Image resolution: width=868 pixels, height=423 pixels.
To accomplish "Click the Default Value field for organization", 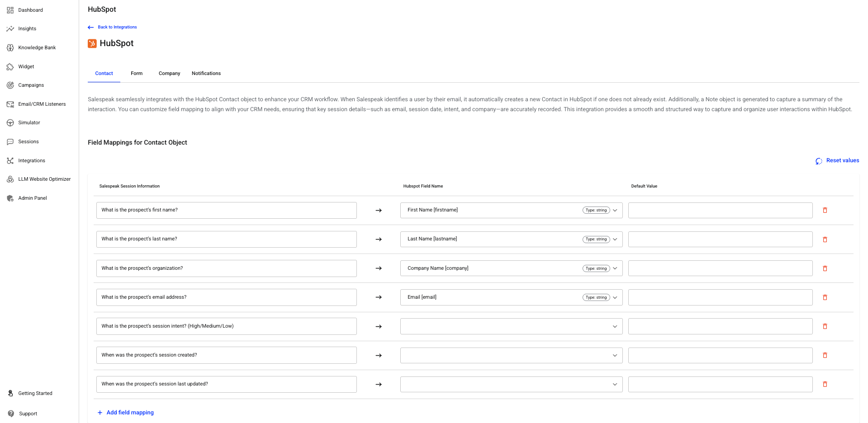I will pyautogui.click(x=720, y=268).
